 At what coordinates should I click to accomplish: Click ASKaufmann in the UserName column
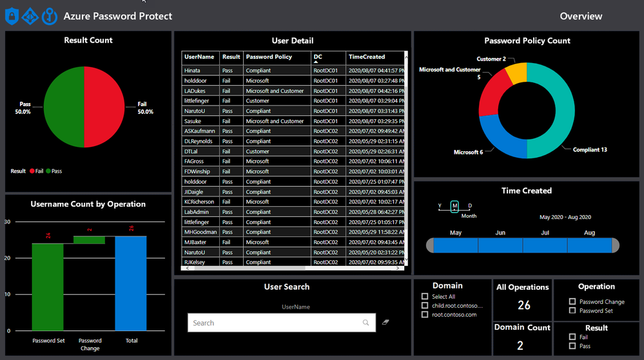(x=200, y=131)
